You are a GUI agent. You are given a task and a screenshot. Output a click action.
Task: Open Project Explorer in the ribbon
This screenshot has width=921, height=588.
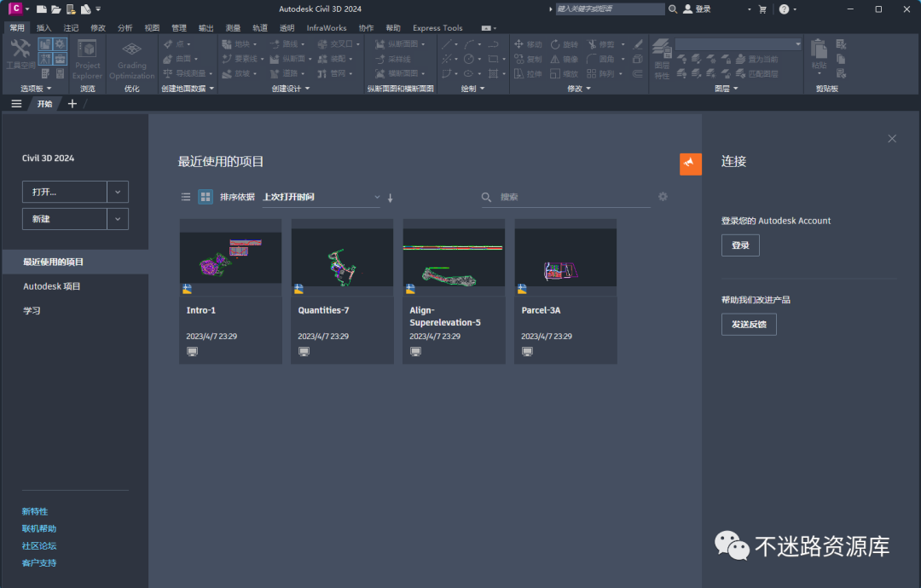(x=87, y=60)
